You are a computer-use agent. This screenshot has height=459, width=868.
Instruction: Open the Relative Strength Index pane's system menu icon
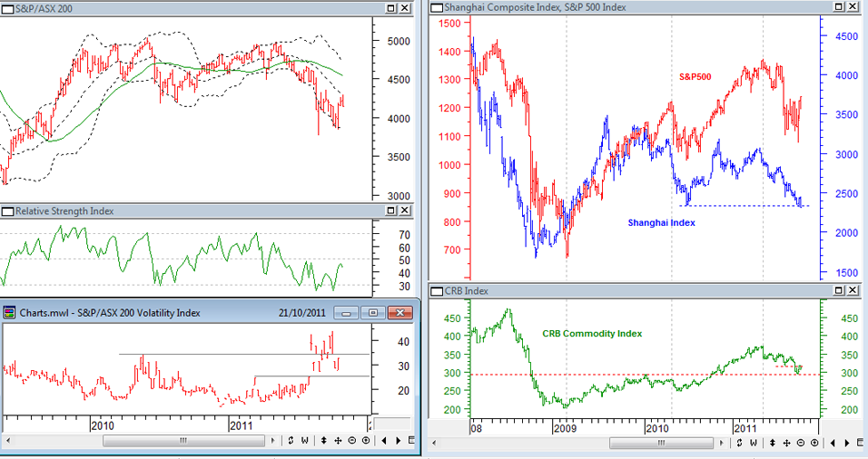point(7,211)
